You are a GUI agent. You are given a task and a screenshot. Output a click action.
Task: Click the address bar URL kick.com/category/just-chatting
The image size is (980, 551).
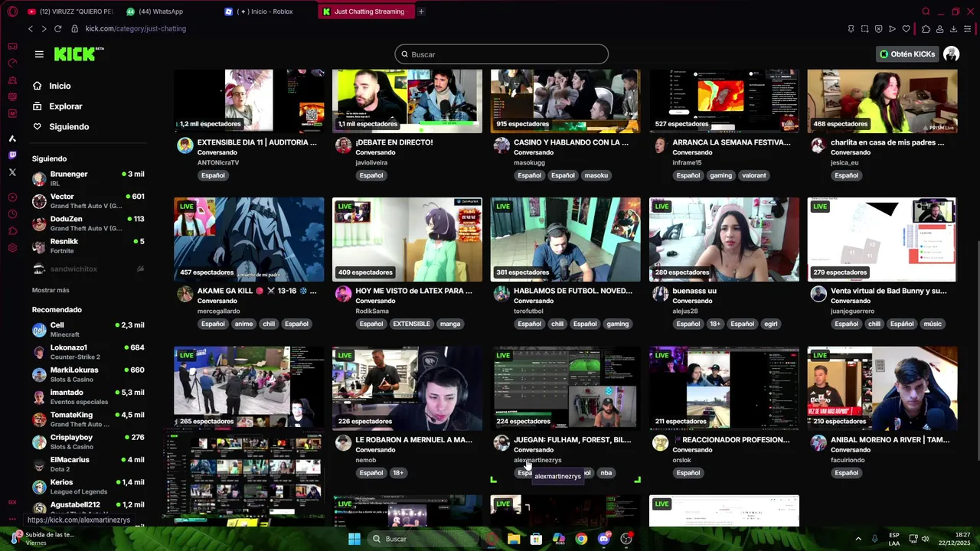(136, 28)
